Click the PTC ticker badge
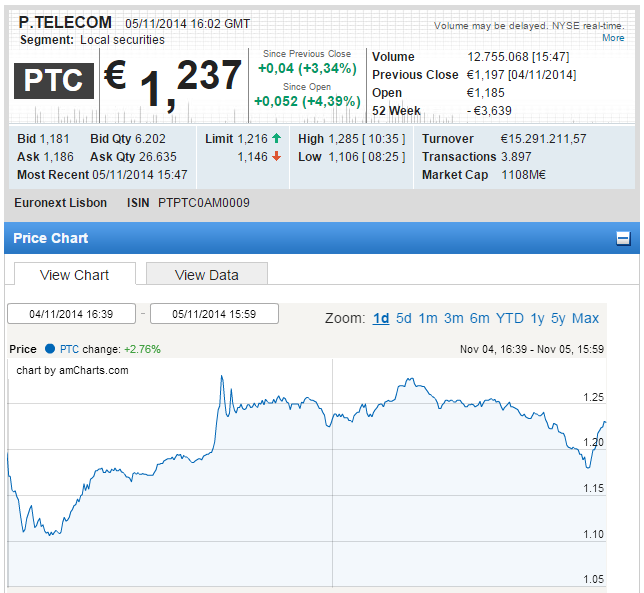 (54, 80)
